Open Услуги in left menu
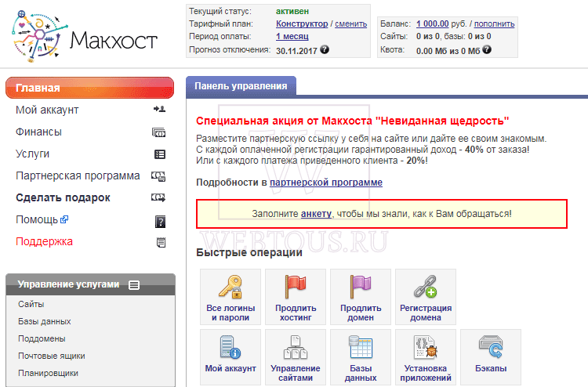The height and width of the screenshot is (387, 588). point(32,154)
